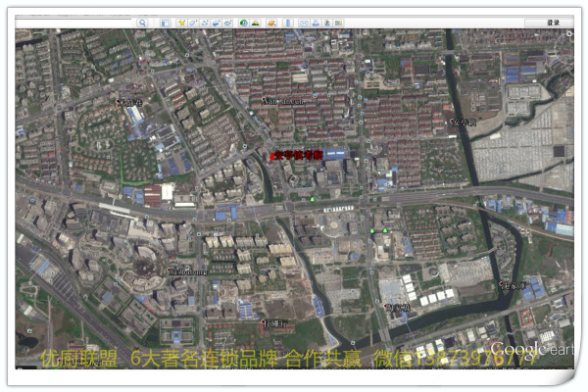Click the add image overlay icon

[217, 23]
